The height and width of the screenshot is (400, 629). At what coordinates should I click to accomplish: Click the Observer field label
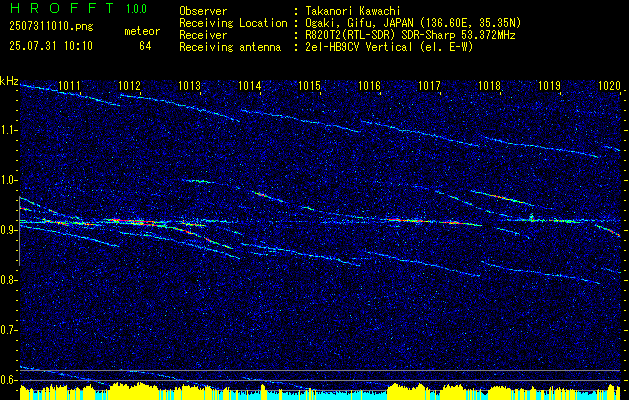pos(203,11)
